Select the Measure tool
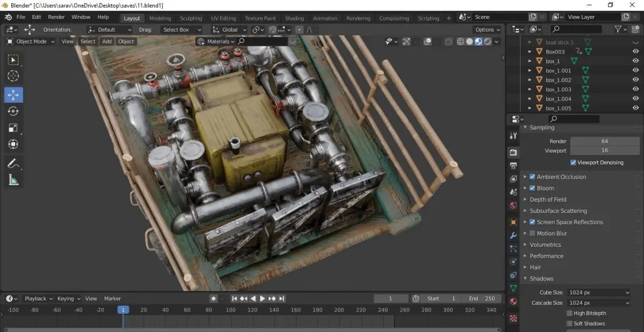 click(13, 180)
